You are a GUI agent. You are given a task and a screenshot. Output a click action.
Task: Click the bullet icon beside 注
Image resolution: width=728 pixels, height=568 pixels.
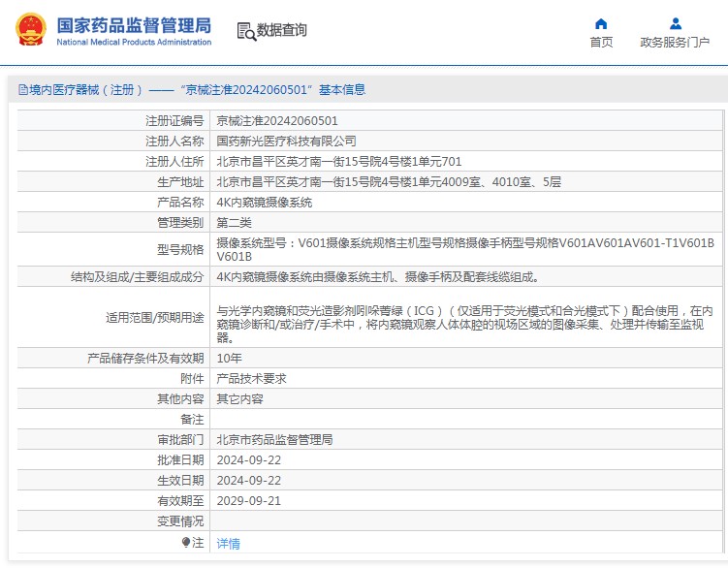(x=186, y=543)
